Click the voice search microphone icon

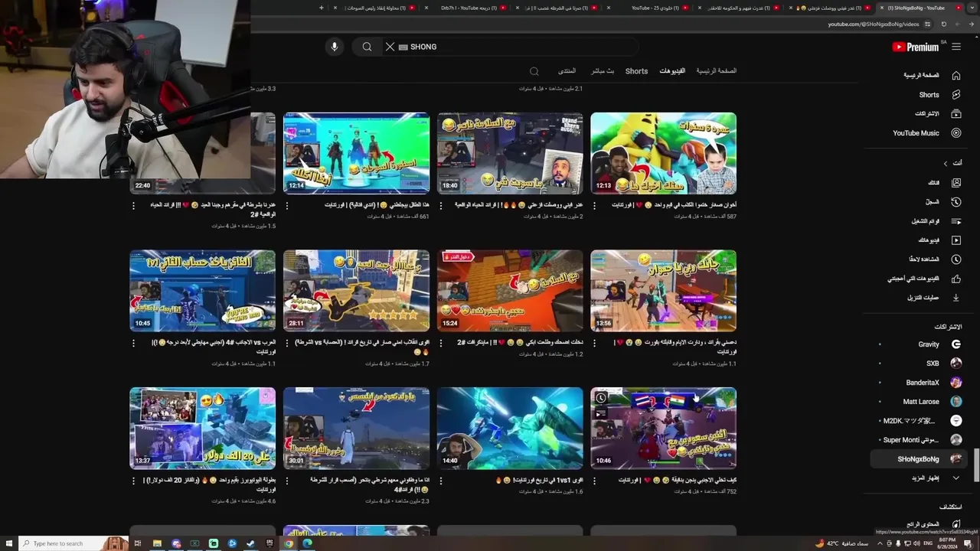[x=334, y=47]
